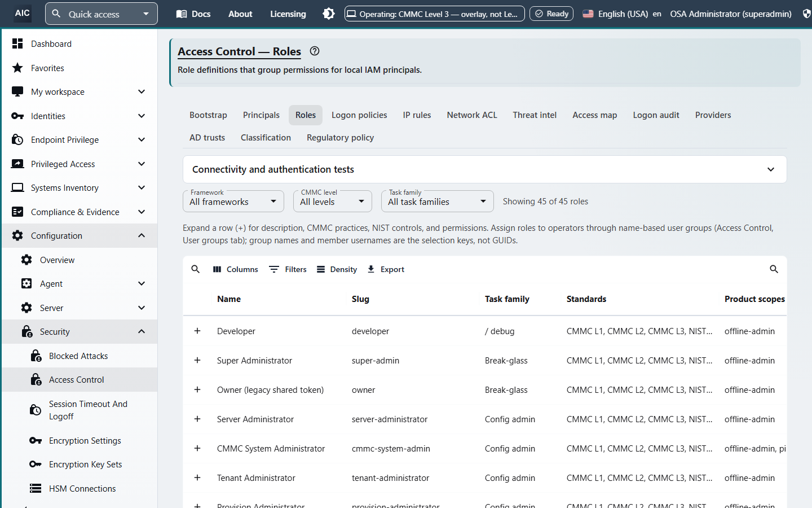The height and width of the screenshot is (508, 812).
Task: Expand Connectivity and authentication tests section
Action: tap(485, 169)
